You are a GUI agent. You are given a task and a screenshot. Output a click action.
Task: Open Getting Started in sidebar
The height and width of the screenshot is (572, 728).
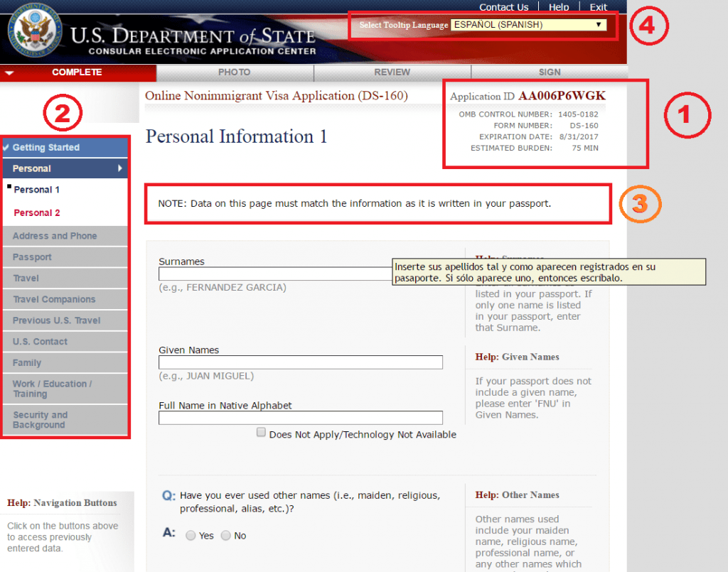(x=65, y=148)
